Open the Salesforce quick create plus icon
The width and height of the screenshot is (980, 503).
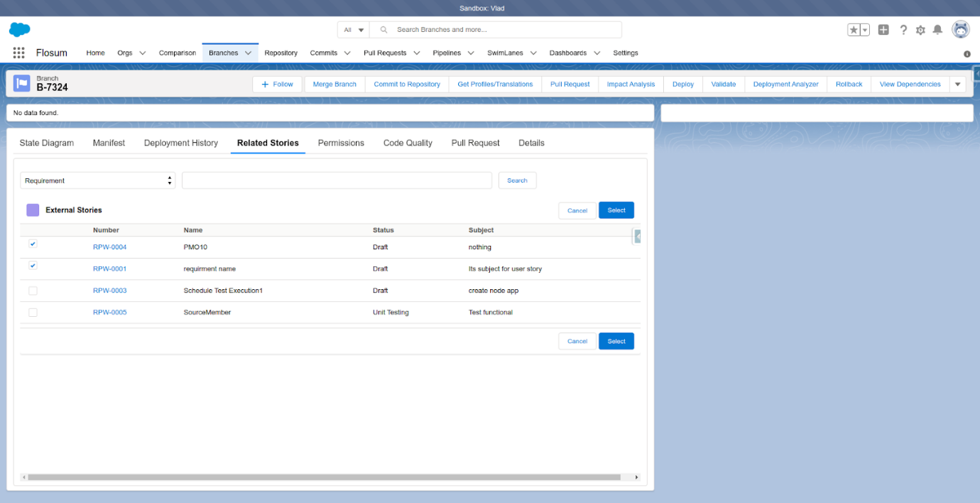tap(883, 29)
